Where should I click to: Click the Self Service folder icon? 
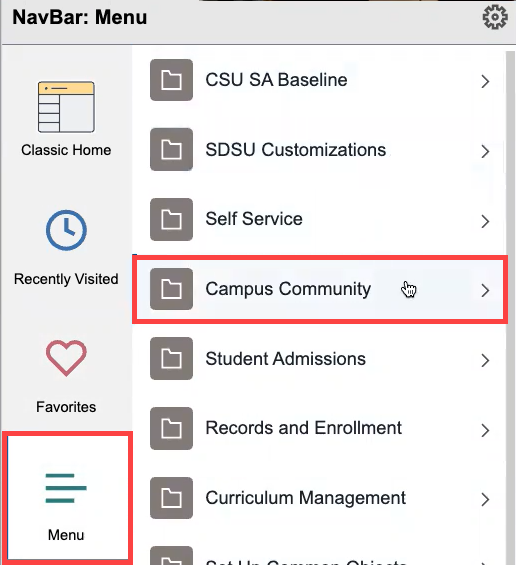172,219
